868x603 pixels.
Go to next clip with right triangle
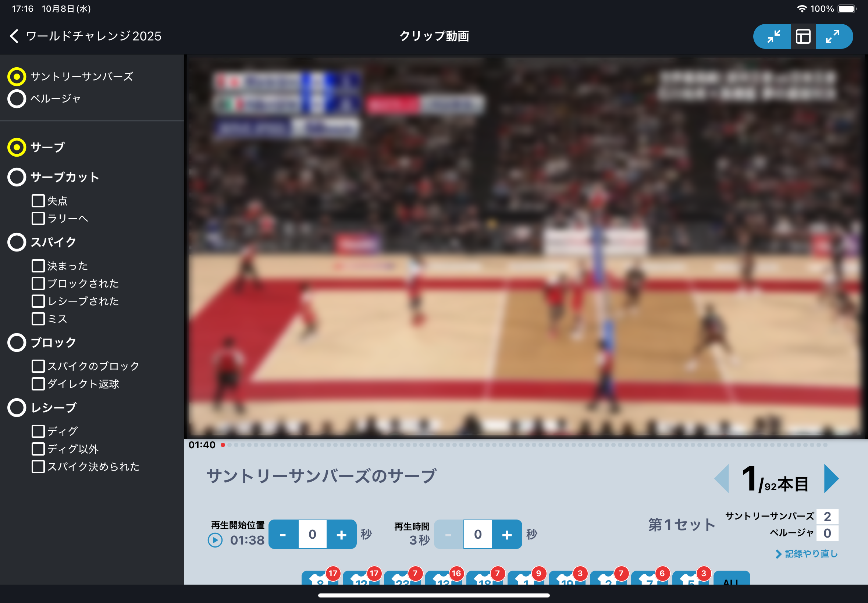830,479
